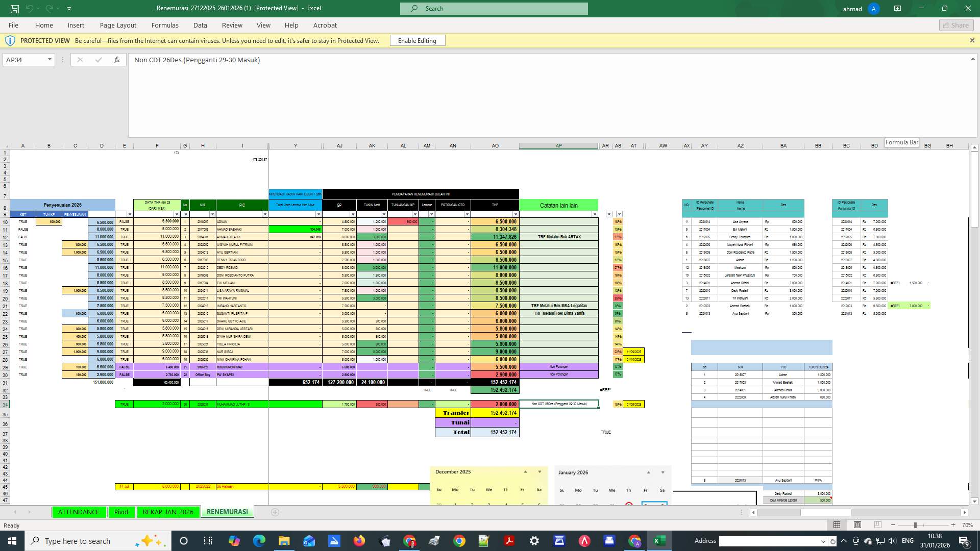Launch Adobe Acrobat from the taskbar
980x551 pixels.
(510, 541)
